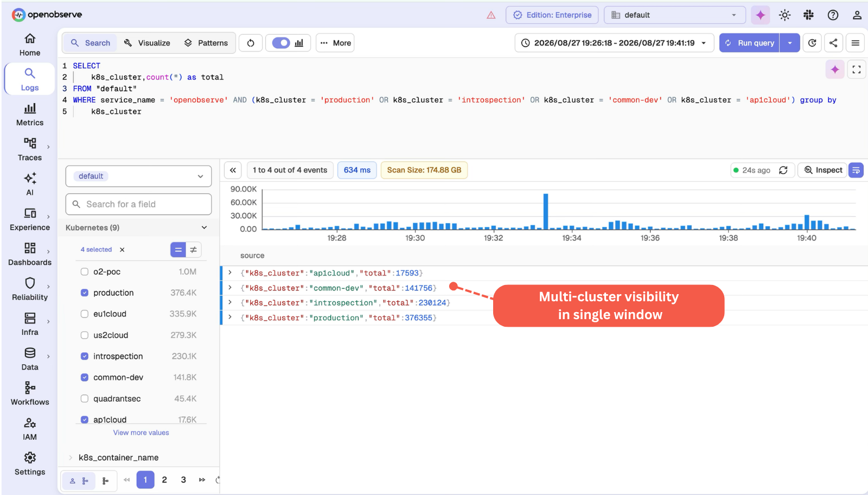Open the user profile icon
Screen dimensions: 868x495
(857, 15)
